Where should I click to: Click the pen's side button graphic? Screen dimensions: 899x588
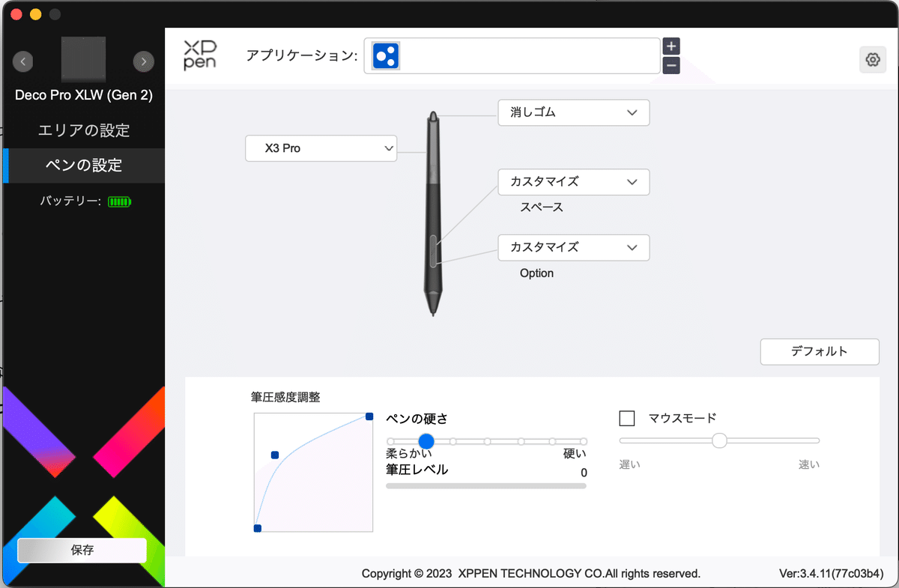coord(434,250)
